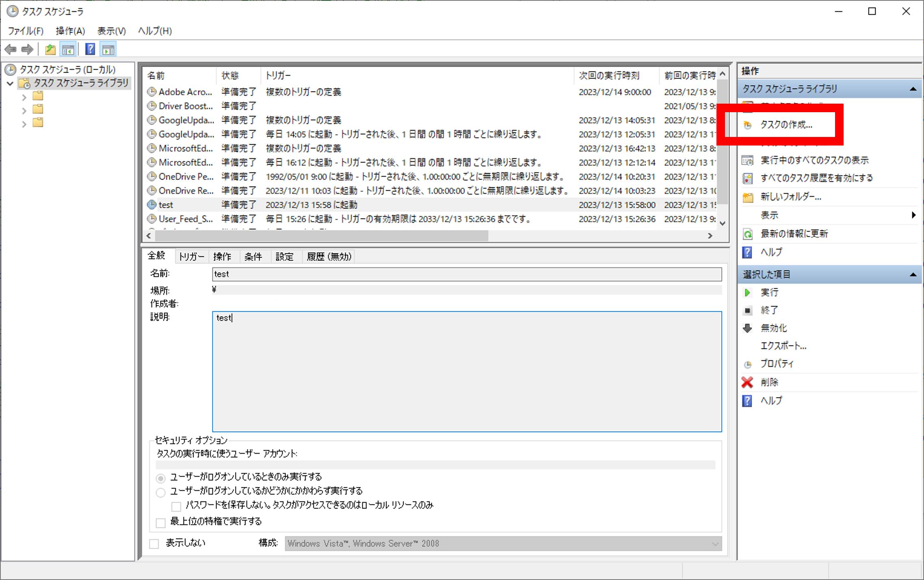
Task: Click the blue help question-mark toolbar icon
Action: click(x=90, y=50)
